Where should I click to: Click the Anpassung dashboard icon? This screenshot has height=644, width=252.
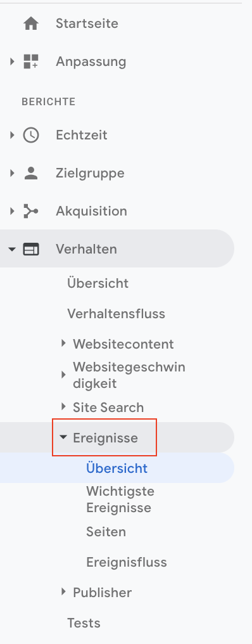pos(31,61)
